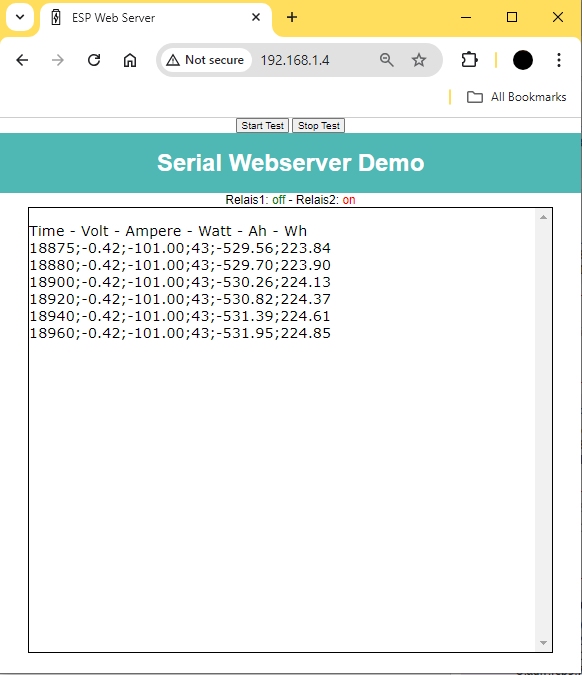The height and width of the screenshot is (675, 582).
Task: Click the Start Test button
Action: coord(263,126)
